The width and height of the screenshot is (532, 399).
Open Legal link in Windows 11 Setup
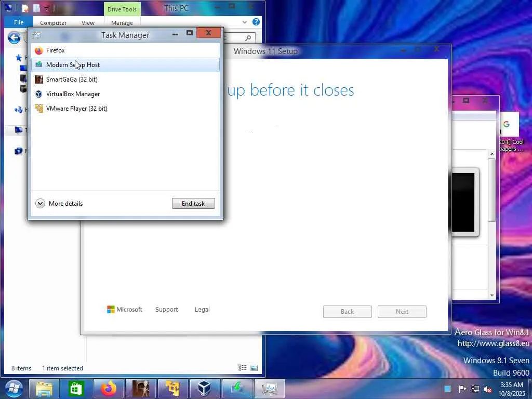[x=202, y=310]
